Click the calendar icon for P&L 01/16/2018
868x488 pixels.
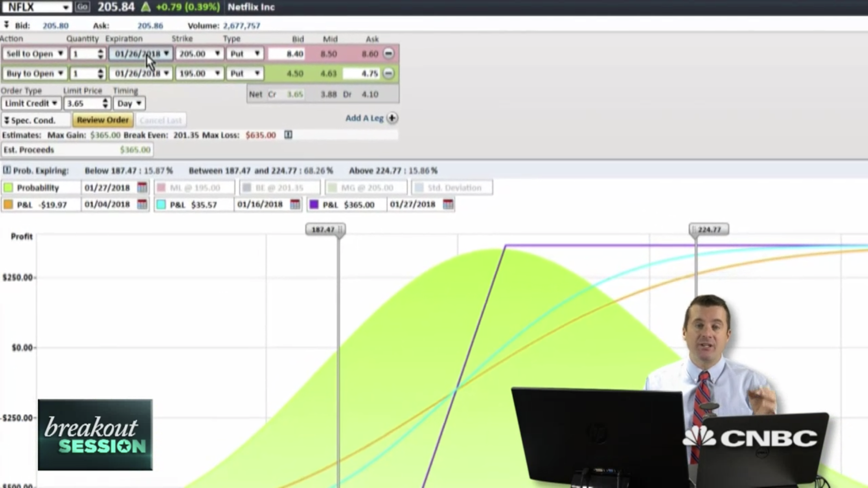[x=295, y=204]
